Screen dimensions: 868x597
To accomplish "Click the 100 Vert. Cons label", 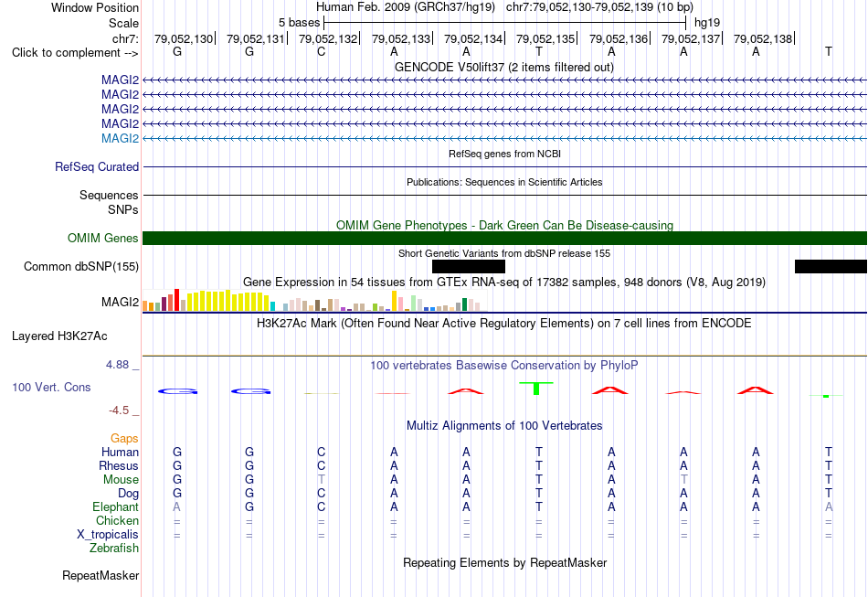I will (51, 387).
